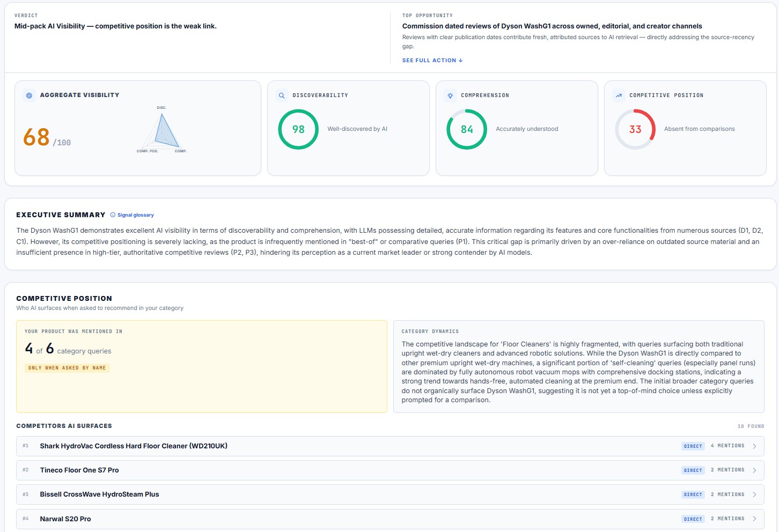
Task: Click 2 MENTIONS on Narwal row
Action: click(727, 519)
